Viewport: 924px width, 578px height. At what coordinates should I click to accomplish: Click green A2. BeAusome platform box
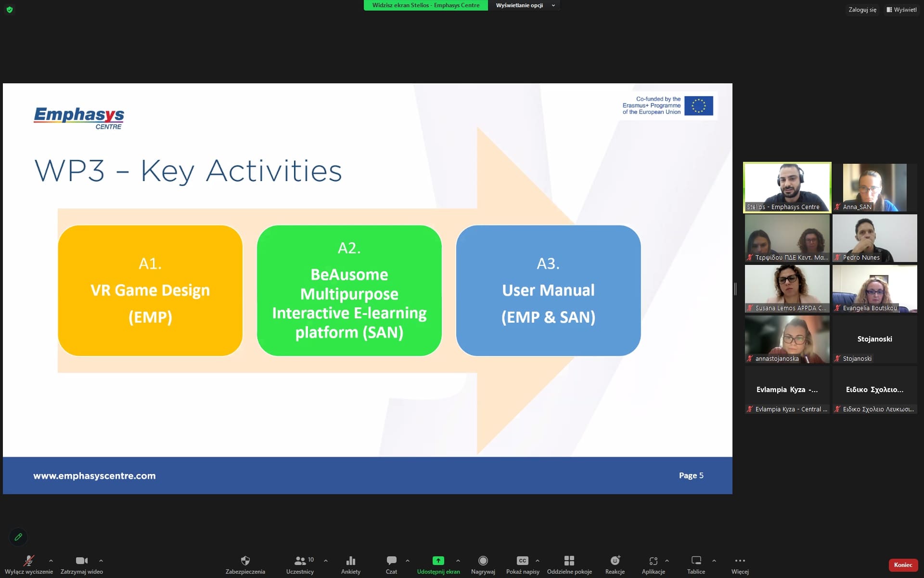coord(349,290)
